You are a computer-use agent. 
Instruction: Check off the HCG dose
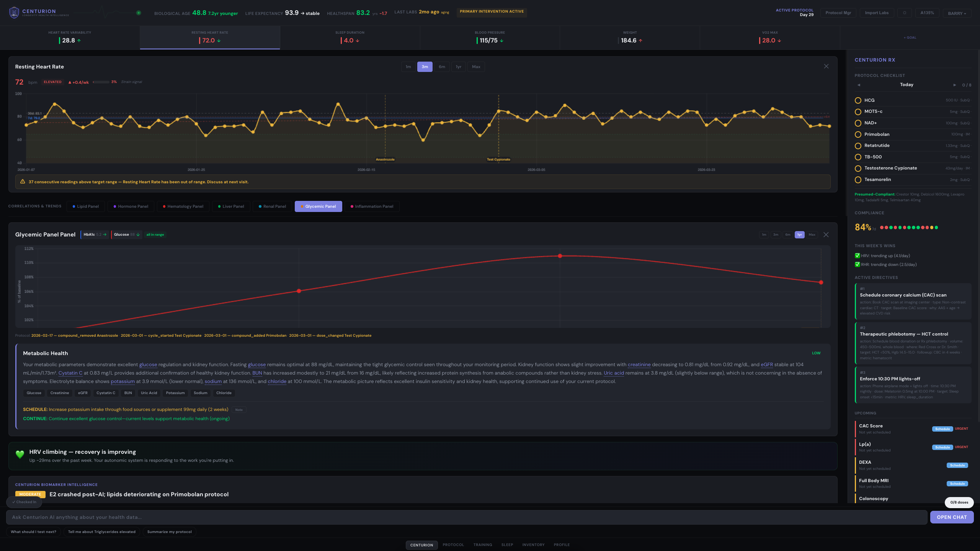pos(858,100)
